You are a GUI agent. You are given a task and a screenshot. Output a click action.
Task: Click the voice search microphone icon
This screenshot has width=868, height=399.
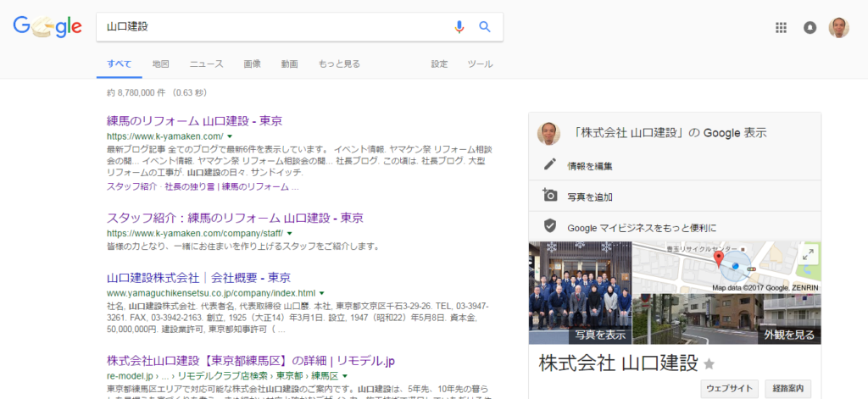tap(459, 26)
